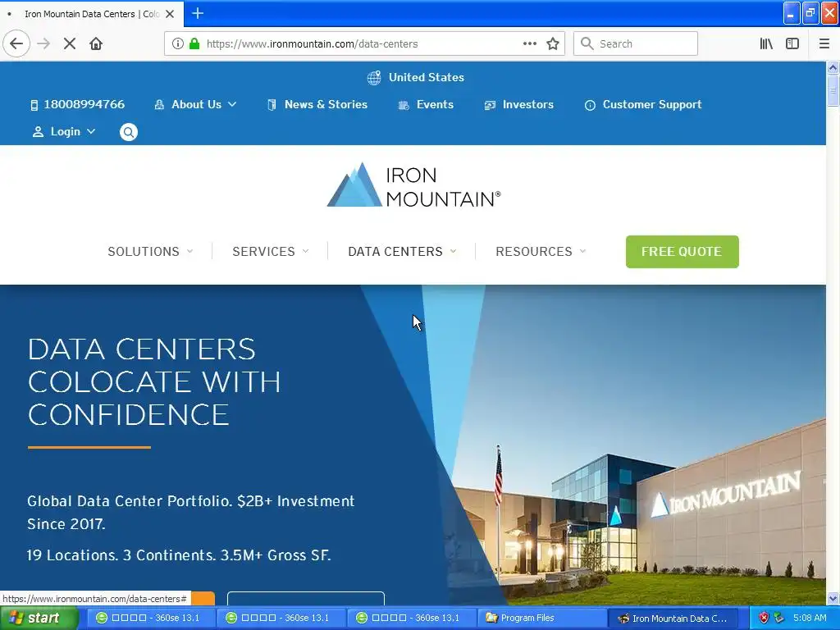This screenshot has height=630, width=840.
Task: Click the white outlined button below hero text
Action: pos(306,598)
